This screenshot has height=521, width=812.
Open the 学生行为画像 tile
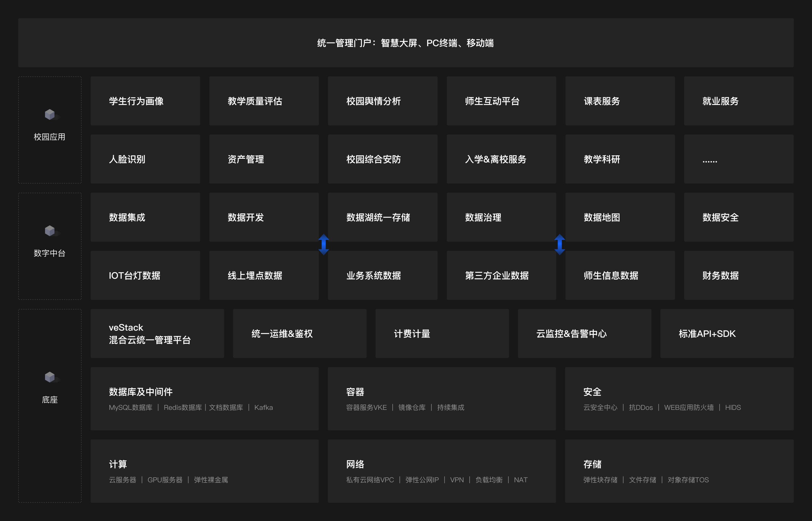click(145, 101)
